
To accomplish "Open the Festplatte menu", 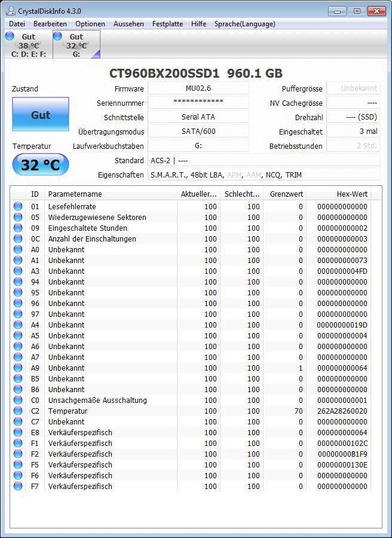I will (x=167, y=24).
